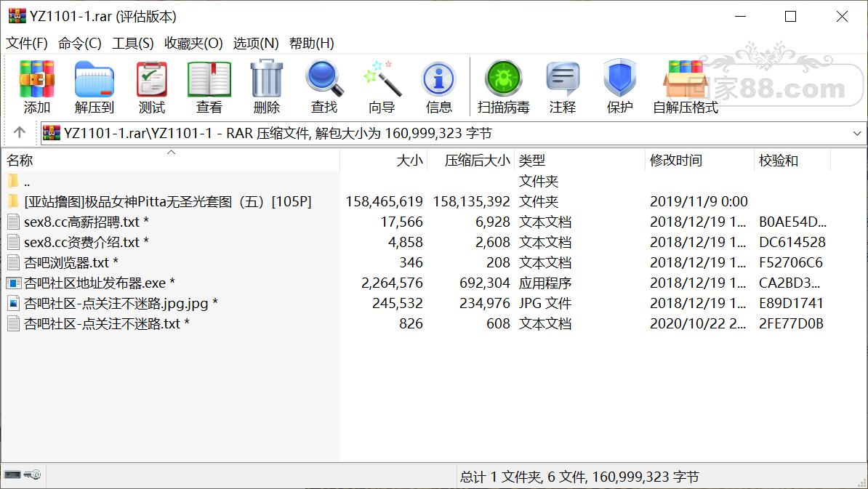
Task: Expand the address bar path dropdown
Action: coord(857,133)
